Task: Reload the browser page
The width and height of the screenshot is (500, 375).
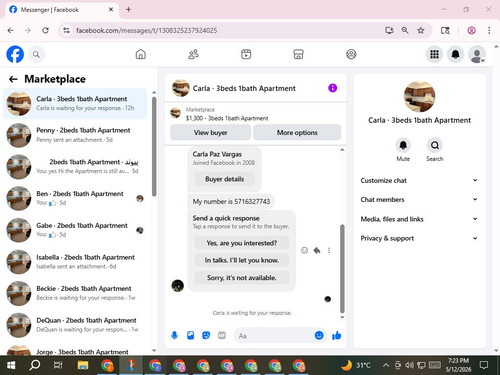Action: point(45,30)
